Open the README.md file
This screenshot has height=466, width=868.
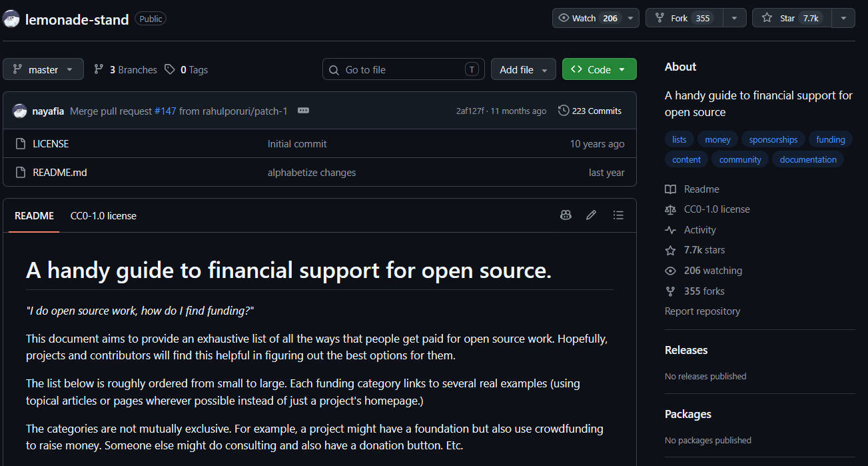click(x=60, y=172)
